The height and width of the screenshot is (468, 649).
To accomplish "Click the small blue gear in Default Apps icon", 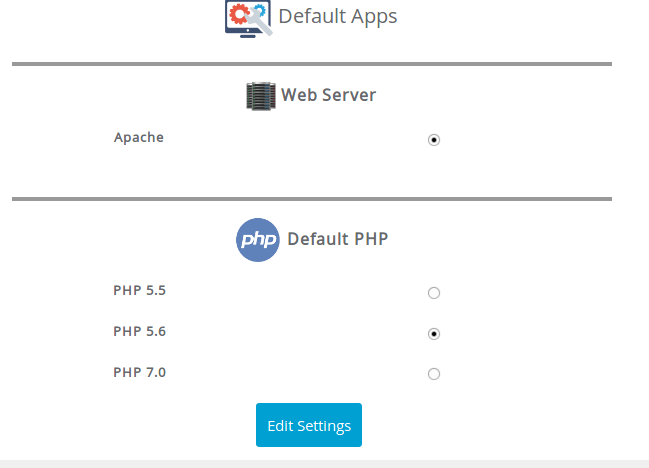I will tap(260, 10).
